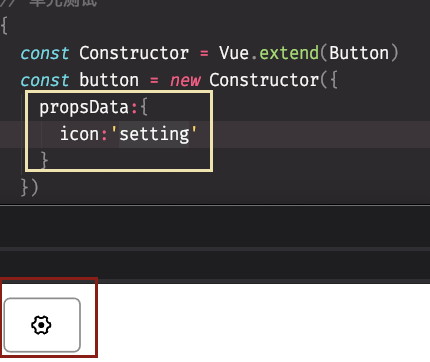430x362 pixels.
Task: Click the new keyword
Action: [x=185, y=80]
